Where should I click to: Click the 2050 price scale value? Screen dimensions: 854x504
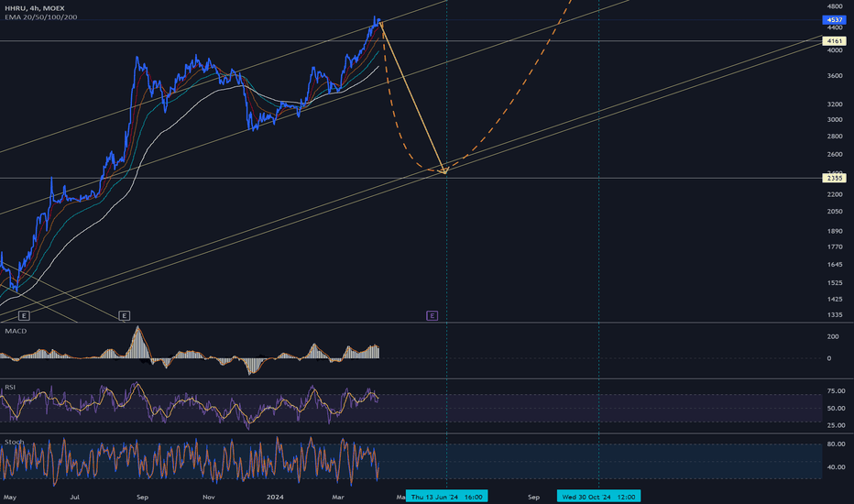(835, 212)
